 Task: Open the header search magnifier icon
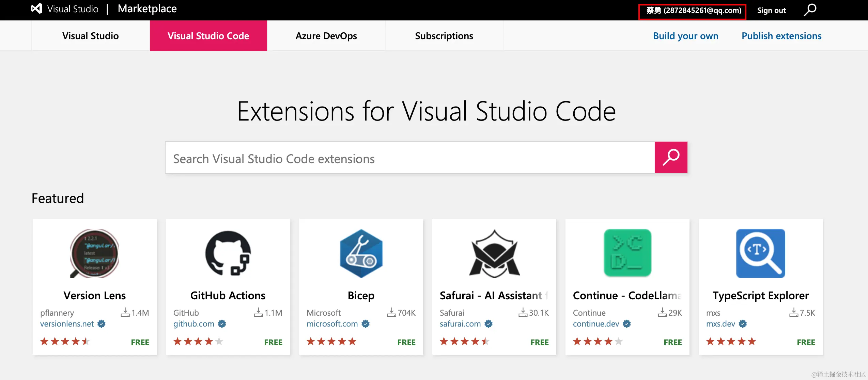click(x=810, y=10)
